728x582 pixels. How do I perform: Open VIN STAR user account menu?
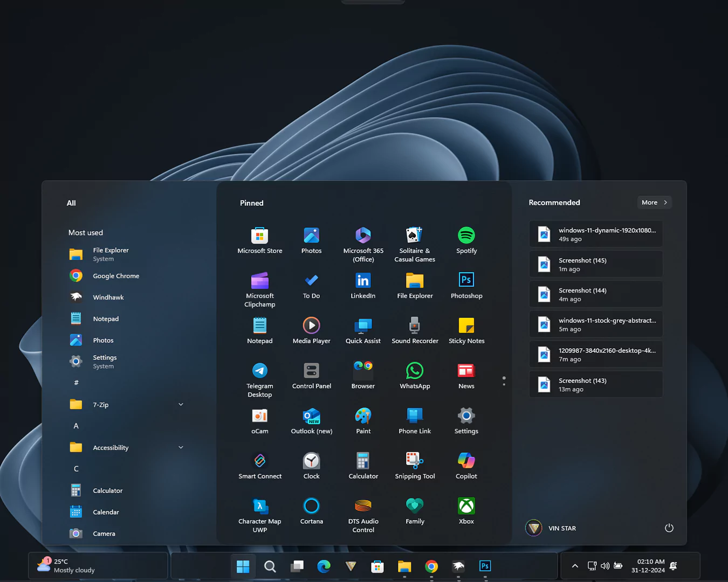click(x=551, y=528)
